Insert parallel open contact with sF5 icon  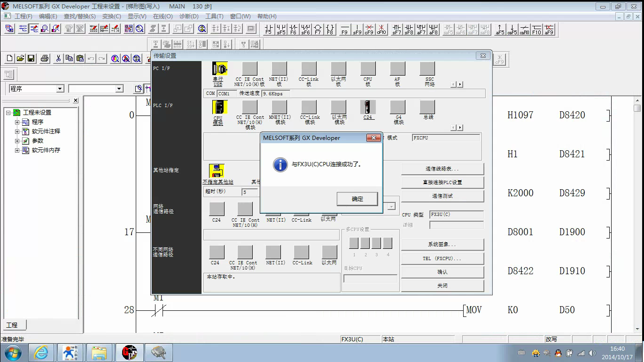pyautogui.click(x=281, y=30)
